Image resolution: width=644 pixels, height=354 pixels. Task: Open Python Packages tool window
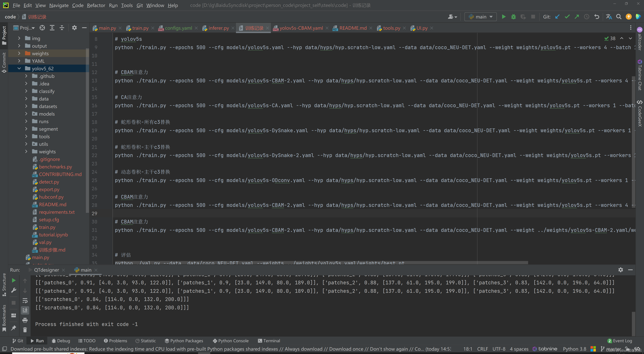tap(184, 341)
